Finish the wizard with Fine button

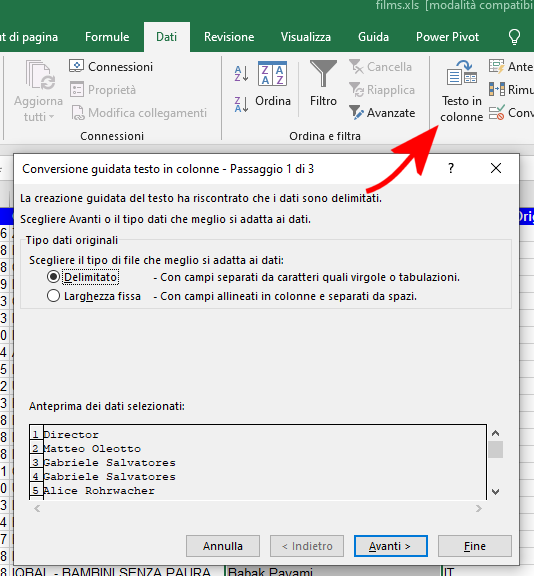click(x=475, y=546)
